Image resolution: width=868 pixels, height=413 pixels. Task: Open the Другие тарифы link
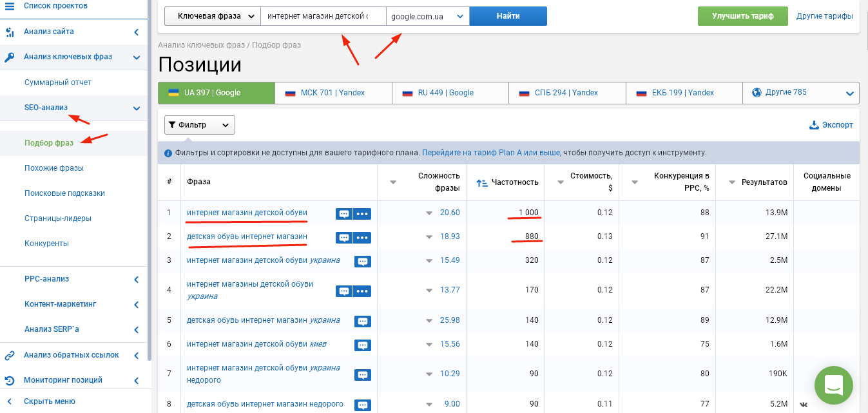[825, 16]
